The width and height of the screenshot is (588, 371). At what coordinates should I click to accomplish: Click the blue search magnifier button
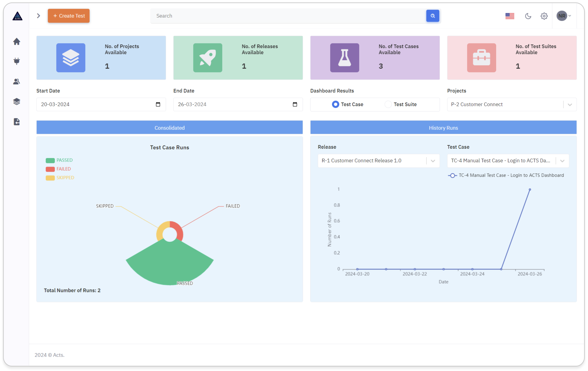click(432, 16)
